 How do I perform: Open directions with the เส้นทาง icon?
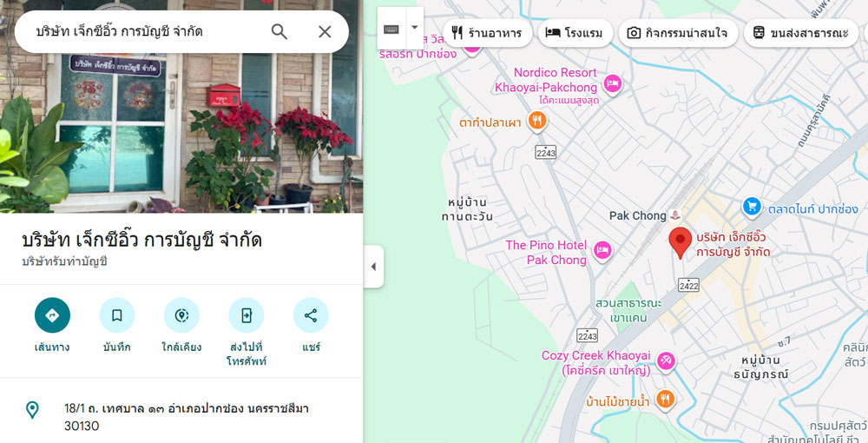click(52, 315)
